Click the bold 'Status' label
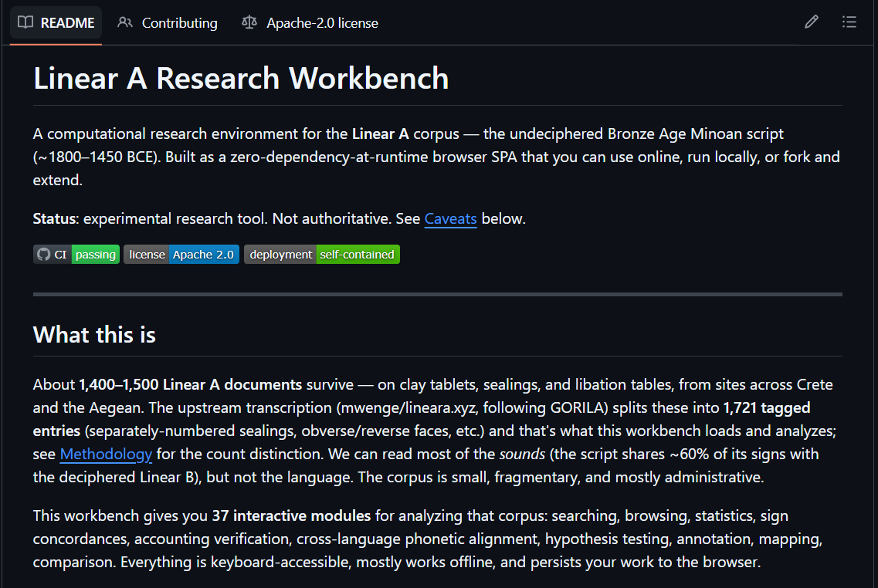 [54, 218]
